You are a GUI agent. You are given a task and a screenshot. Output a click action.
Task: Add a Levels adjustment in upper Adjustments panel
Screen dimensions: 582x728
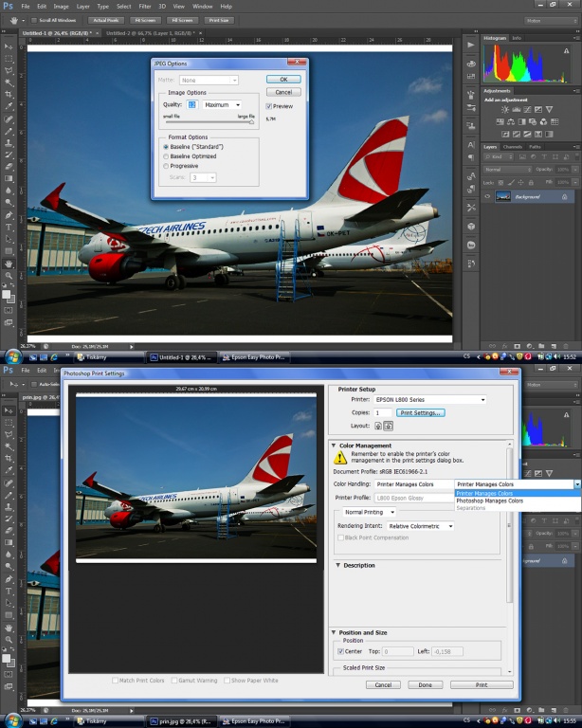(x=516, y=110)
